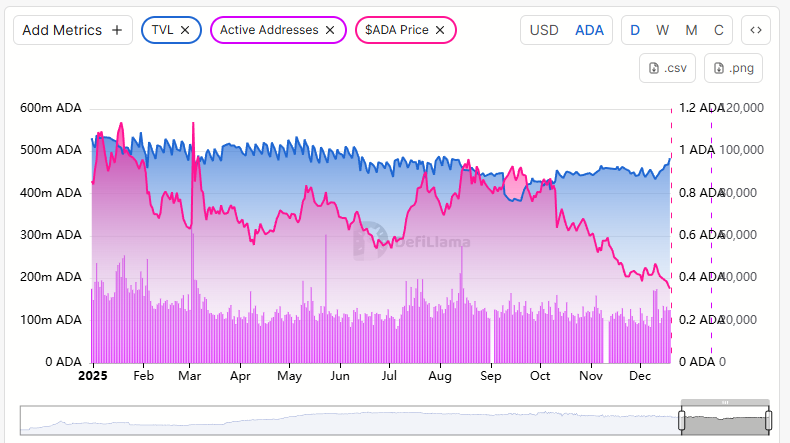
Task: Grab the right range slider handle
Action: point(769,420)
